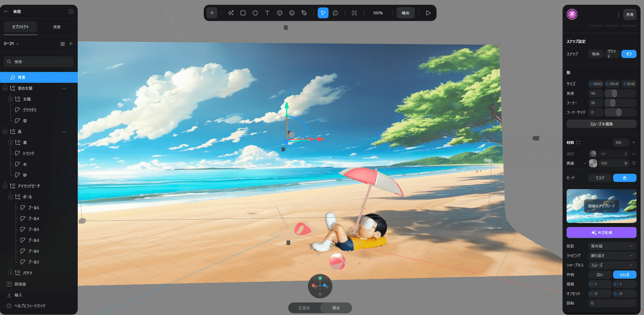Collapse the アイランドビーチ group

5,186
